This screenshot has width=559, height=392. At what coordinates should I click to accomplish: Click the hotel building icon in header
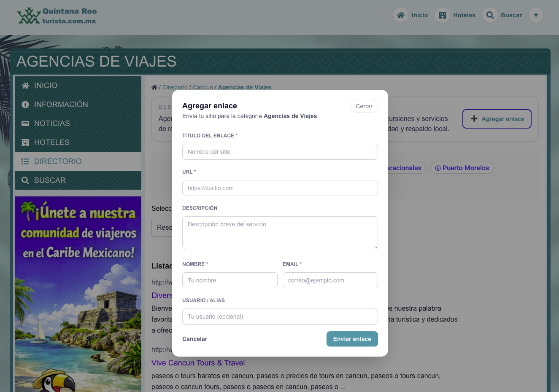(x=442, y=15)
